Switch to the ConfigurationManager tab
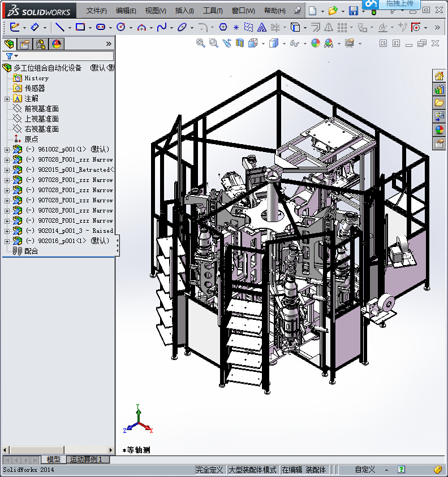This screenshot has width=448, height=477. tap(41, 44)
